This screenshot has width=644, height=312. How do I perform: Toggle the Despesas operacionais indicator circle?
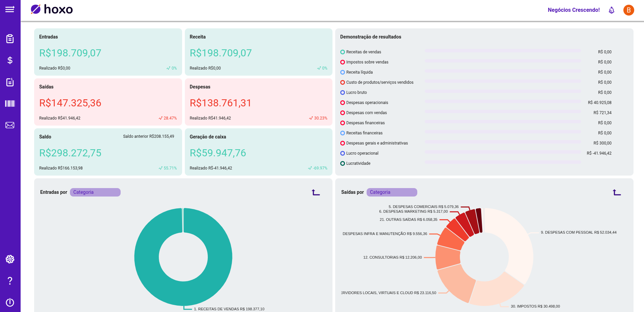point(343,103)
